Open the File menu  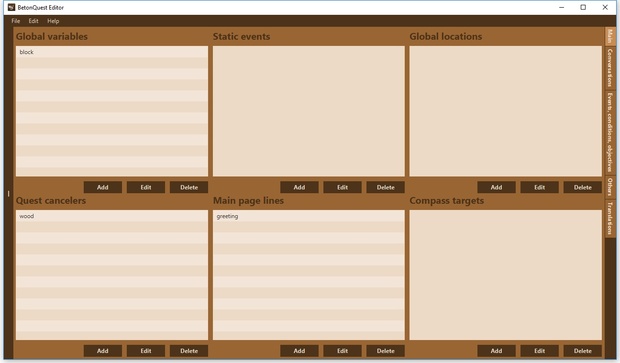point(15,21)
